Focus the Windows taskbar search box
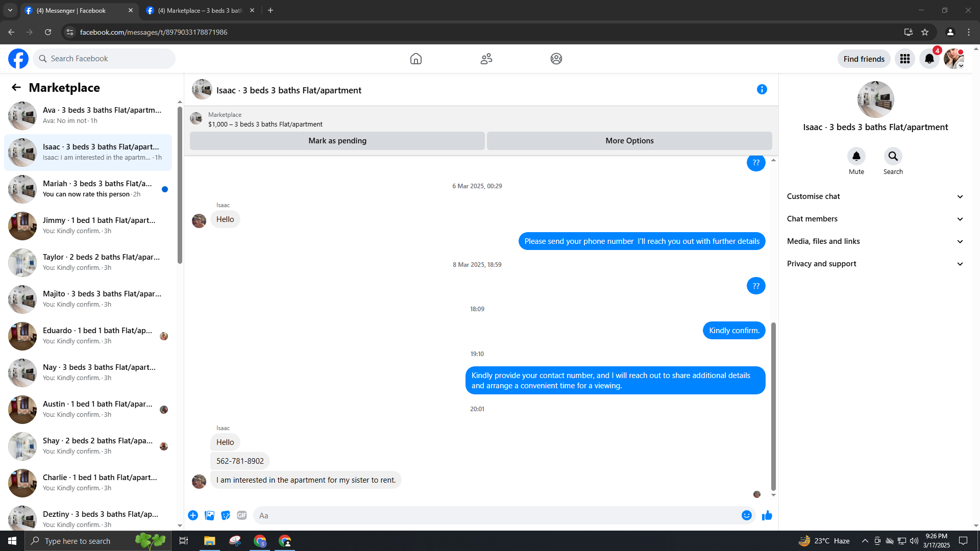 coord(98,541)
